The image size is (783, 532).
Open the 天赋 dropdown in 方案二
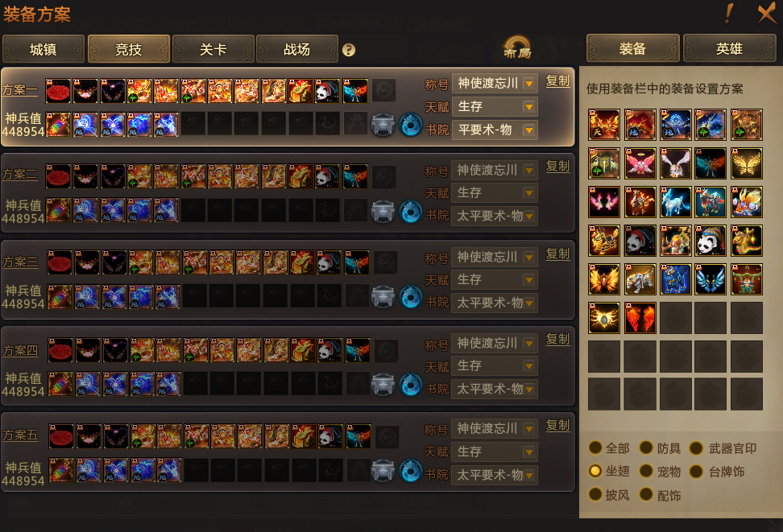pos(495,192)
